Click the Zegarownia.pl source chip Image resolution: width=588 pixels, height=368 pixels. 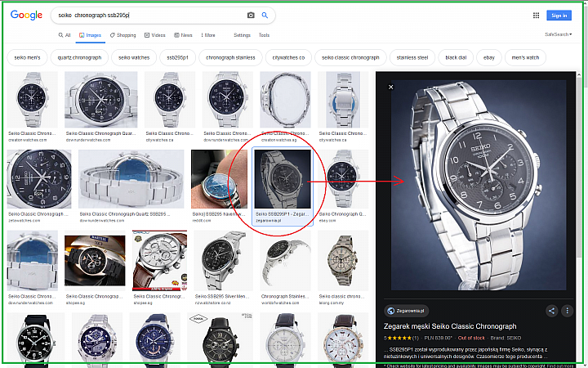[407, 311]
